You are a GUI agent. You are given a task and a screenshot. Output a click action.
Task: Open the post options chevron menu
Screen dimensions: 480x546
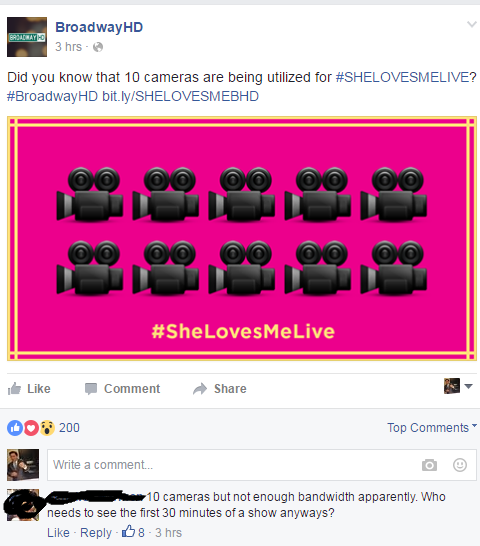[x=472, y=24]
